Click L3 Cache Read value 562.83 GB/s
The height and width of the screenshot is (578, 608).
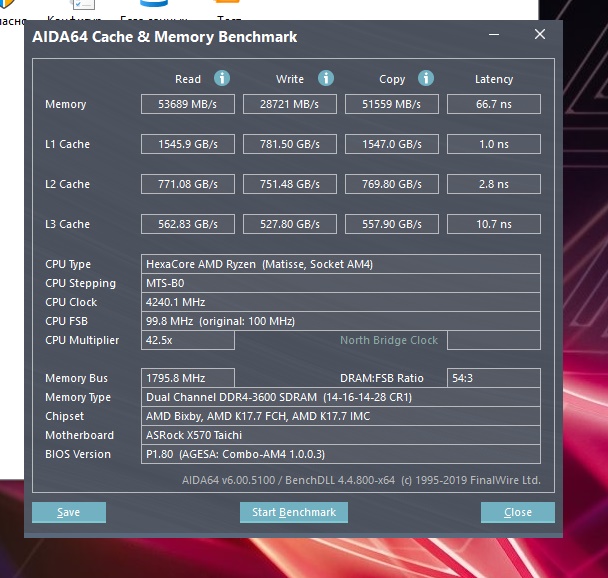point(188,224)
